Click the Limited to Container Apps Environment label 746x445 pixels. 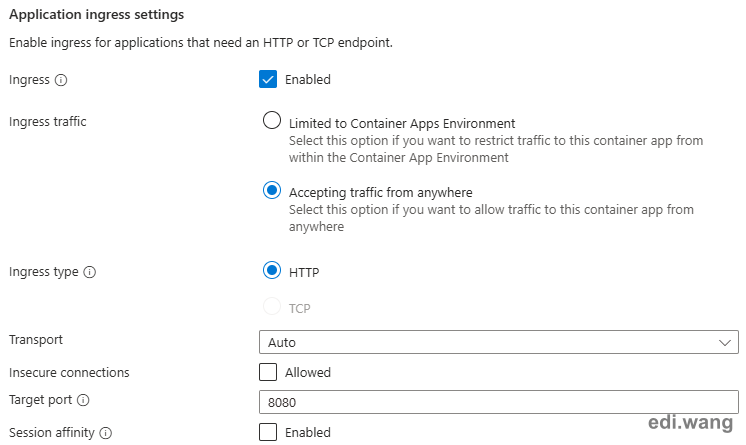pyautogui.click(x=402, y=124)
